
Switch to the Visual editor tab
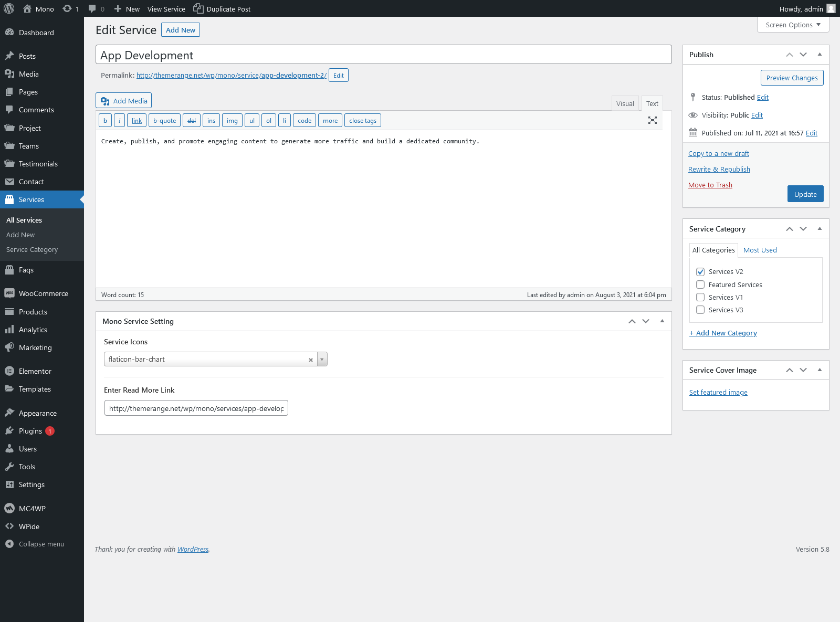click(x=625, y=103)
